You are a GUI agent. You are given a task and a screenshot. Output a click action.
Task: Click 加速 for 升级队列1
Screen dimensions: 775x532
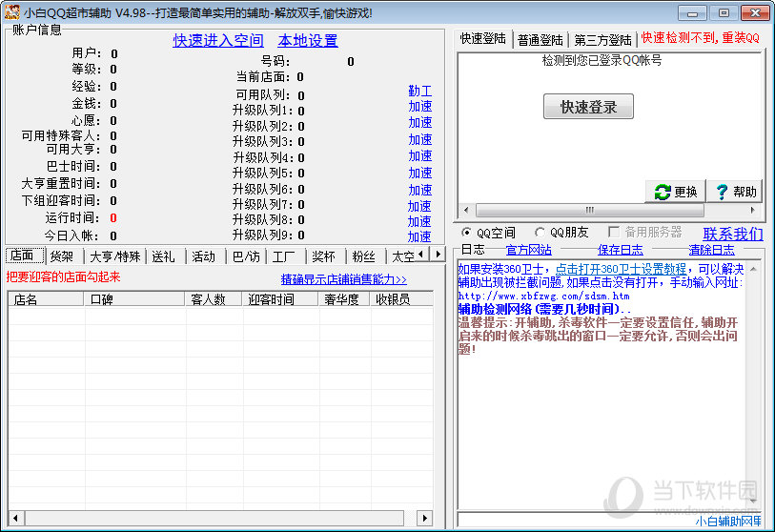coord(420,106)
